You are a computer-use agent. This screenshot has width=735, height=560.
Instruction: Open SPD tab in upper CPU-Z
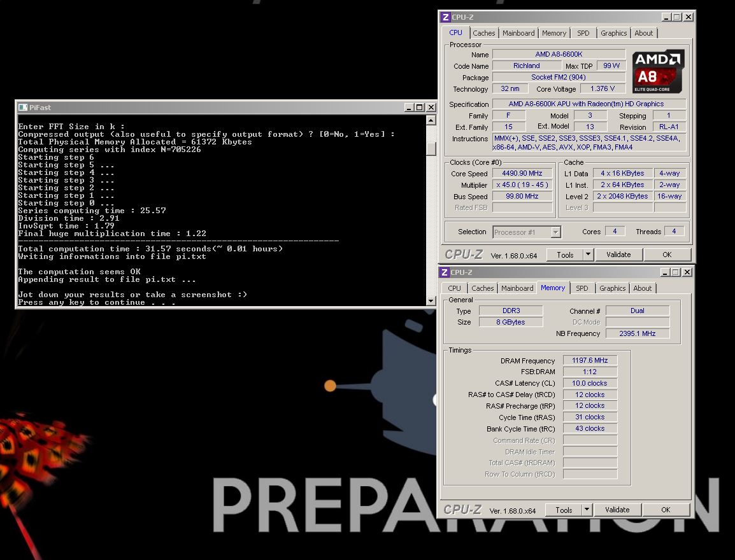[x=583, y=33]
